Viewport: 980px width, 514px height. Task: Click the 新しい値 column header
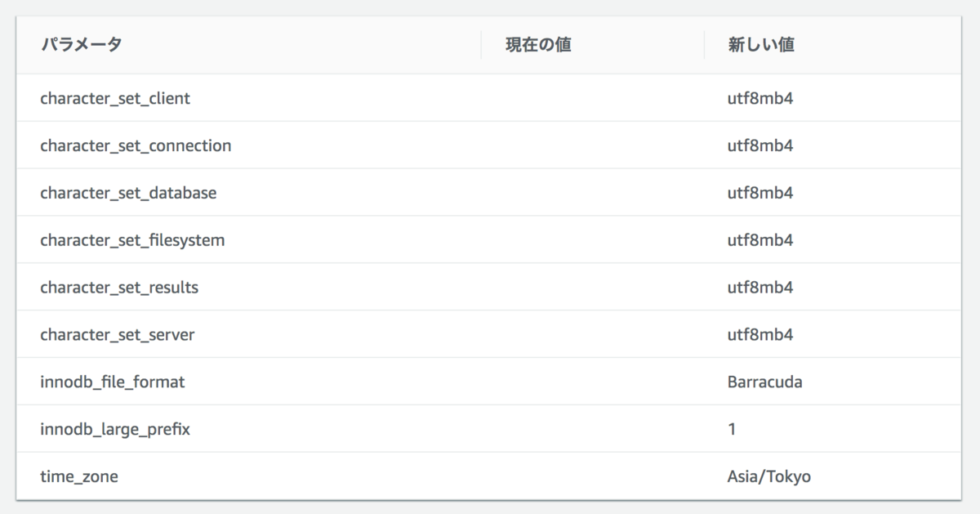pos(760,46)
